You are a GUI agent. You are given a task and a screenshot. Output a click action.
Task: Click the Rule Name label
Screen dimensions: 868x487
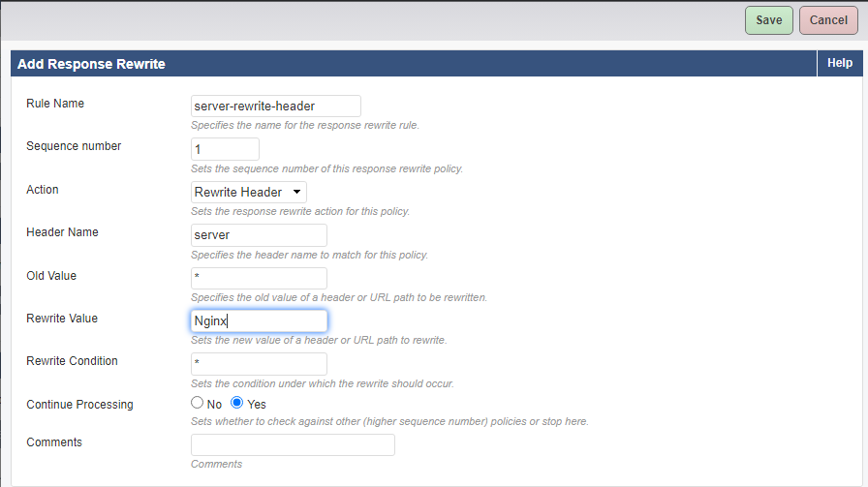[x=55, y=104]
